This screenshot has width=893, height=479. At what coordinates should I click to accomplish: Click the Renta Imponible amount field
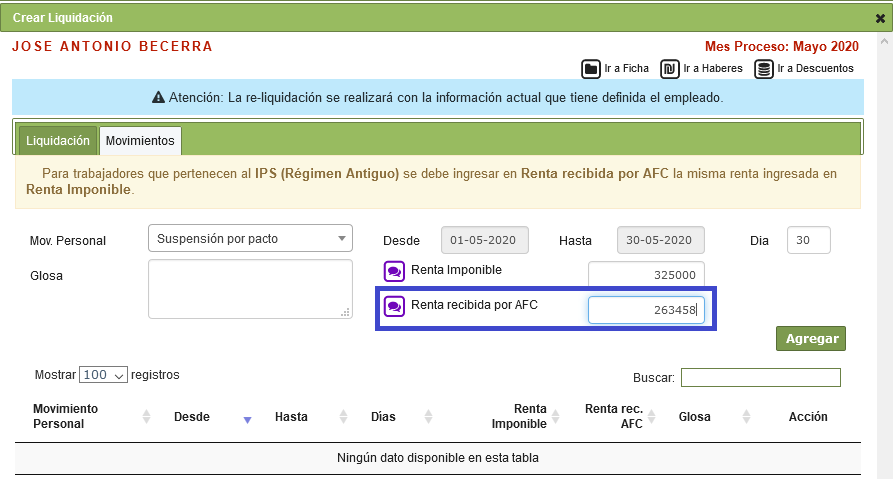point(646,275)
